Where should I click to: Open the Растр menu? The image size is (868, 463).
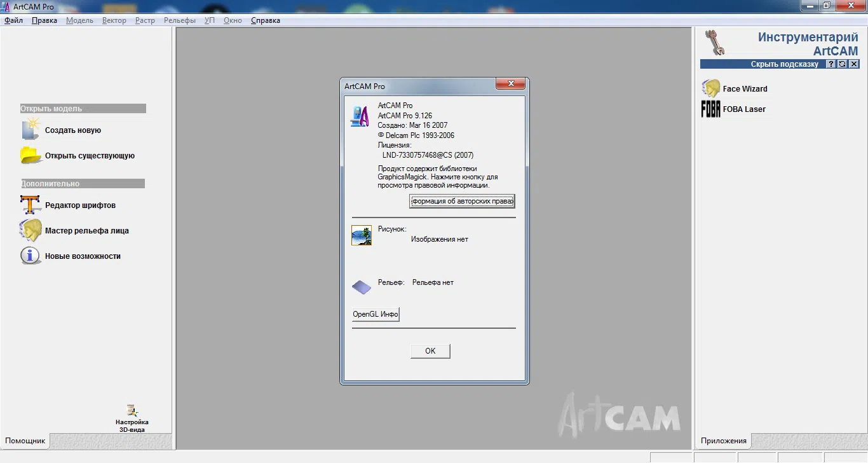click(x=145, y=20)
